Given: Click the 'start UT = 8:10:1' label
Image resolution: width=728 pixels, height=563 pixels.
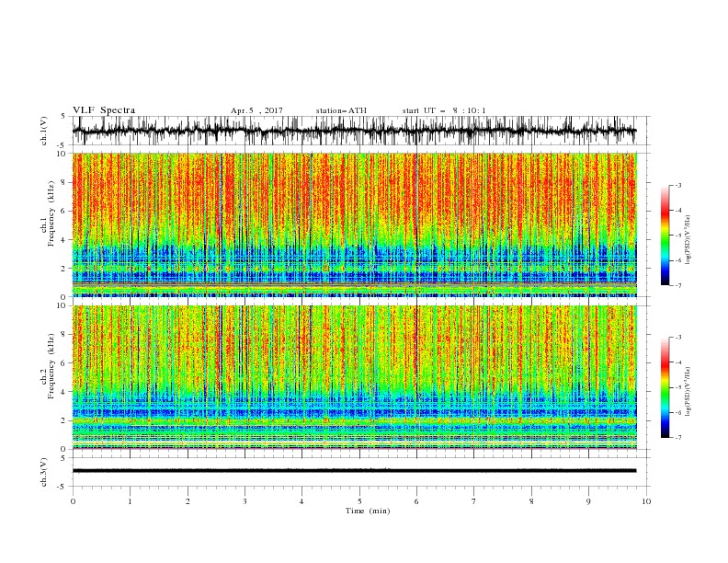Looking at the screenshot, I should tap(444, 110).
